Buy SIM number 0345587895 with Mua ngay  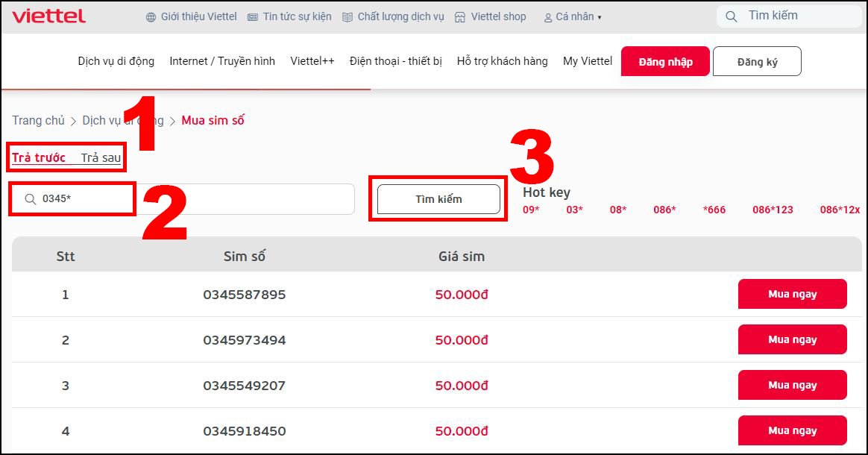(x=792, y=294)
